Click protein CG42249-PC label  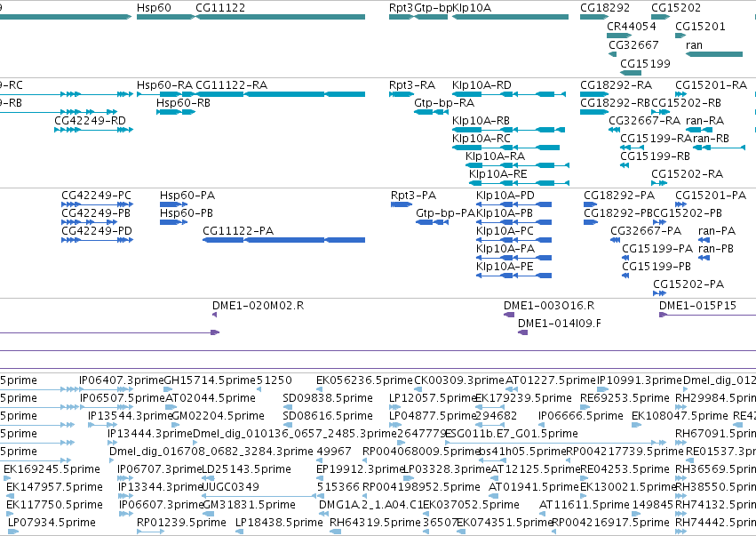tap(97, 196)
